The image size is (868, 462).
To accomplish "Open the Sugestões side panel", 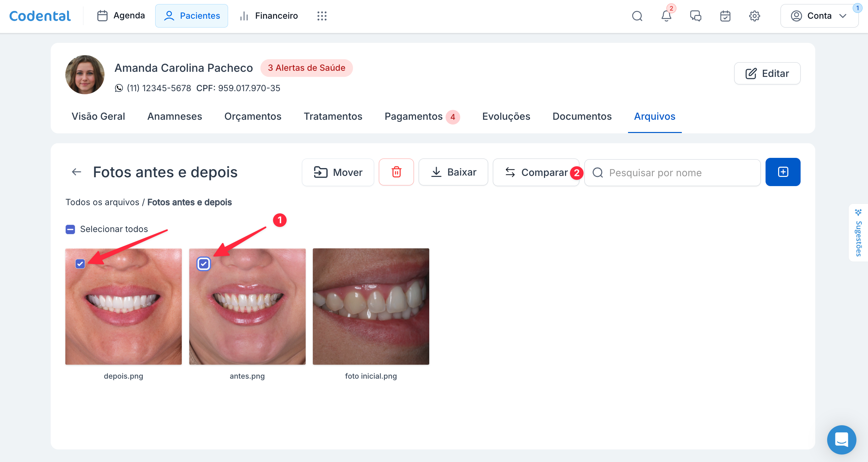I will click(858, 233).
